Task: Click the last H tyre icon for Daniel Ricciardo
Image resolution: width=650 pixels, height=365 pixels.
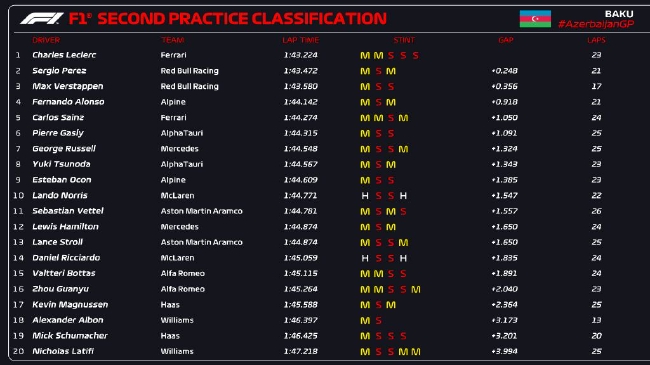Action: pyautogui.click(x=403, y=258)
